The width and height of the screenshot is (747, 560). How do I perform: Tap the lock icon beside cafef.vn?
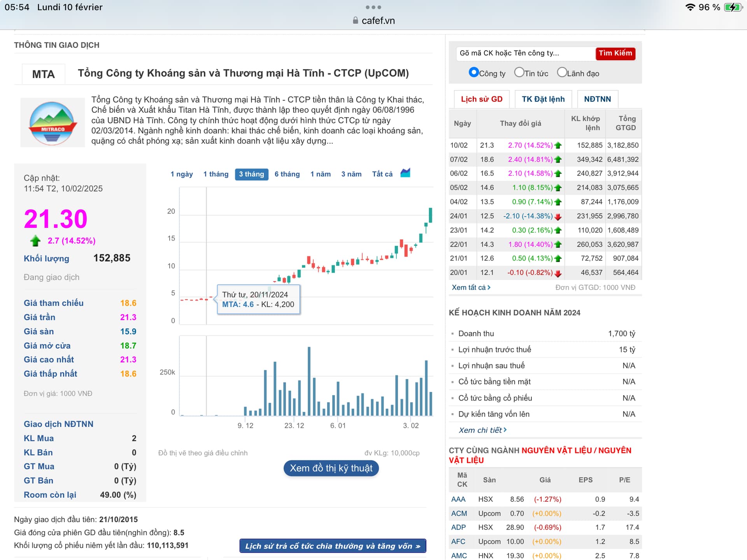click(355, 21)
